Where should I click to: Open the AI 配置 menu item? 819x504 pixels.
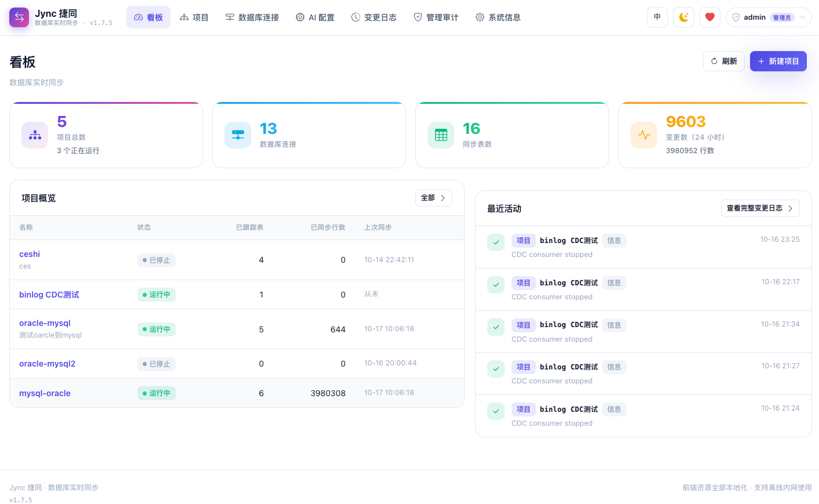tap(315, 17)
